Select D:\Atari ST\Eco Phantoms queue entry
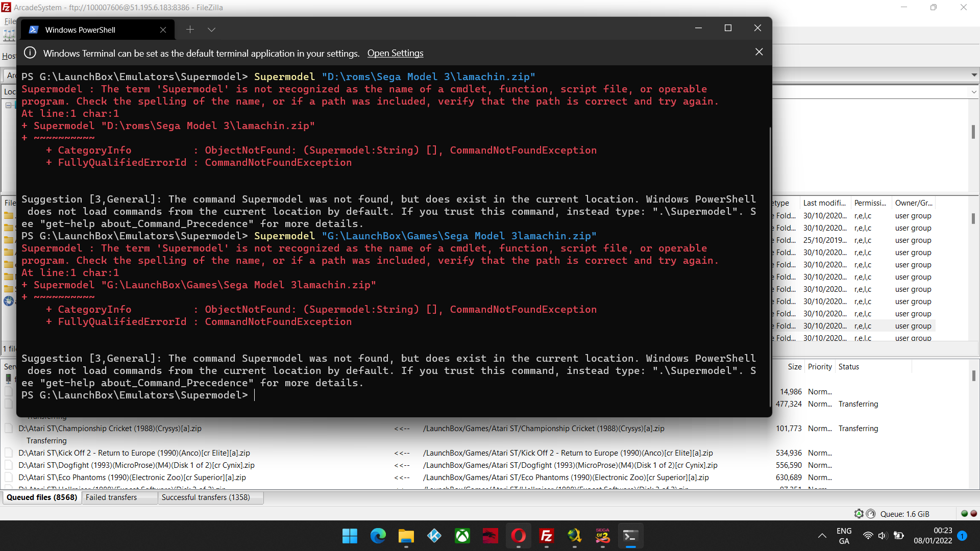The height and width of the screenshot is (551, 980). click(x=132, y=478)
